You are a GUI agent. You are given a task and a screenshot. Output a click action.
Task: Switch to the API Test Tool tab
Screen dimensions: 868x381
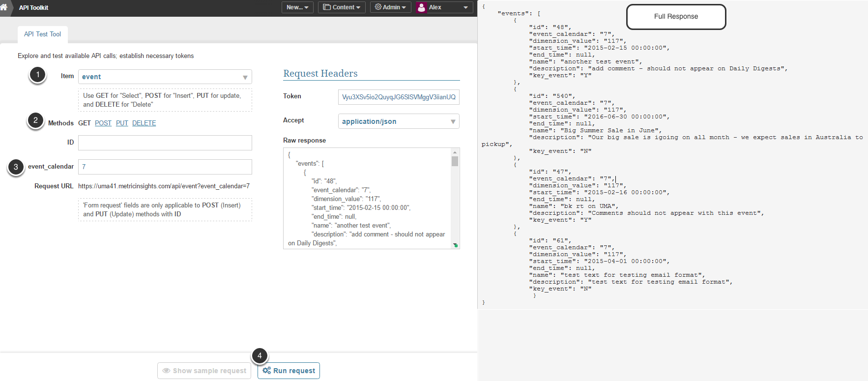tap(43, 34)
